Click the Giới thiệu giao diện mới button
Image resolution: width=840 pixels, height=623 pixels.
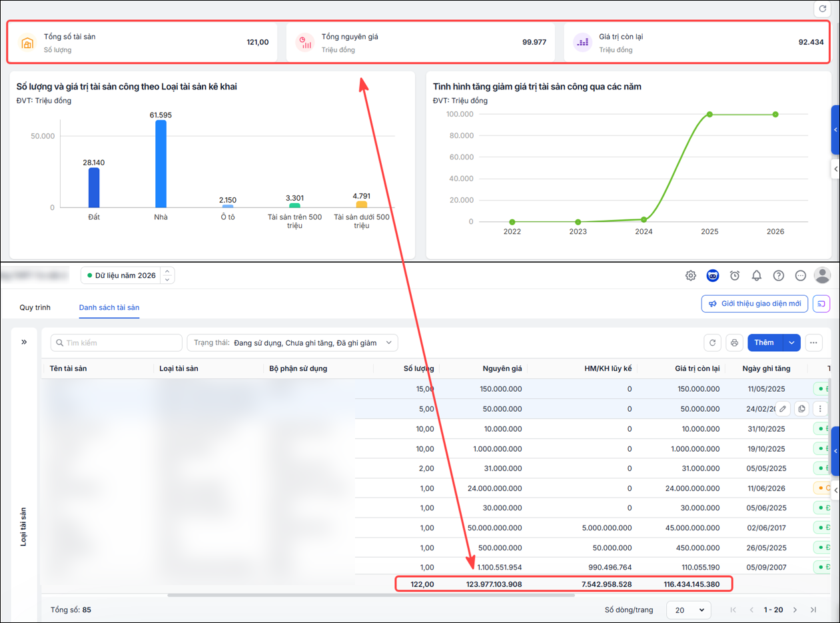[755, 304]
